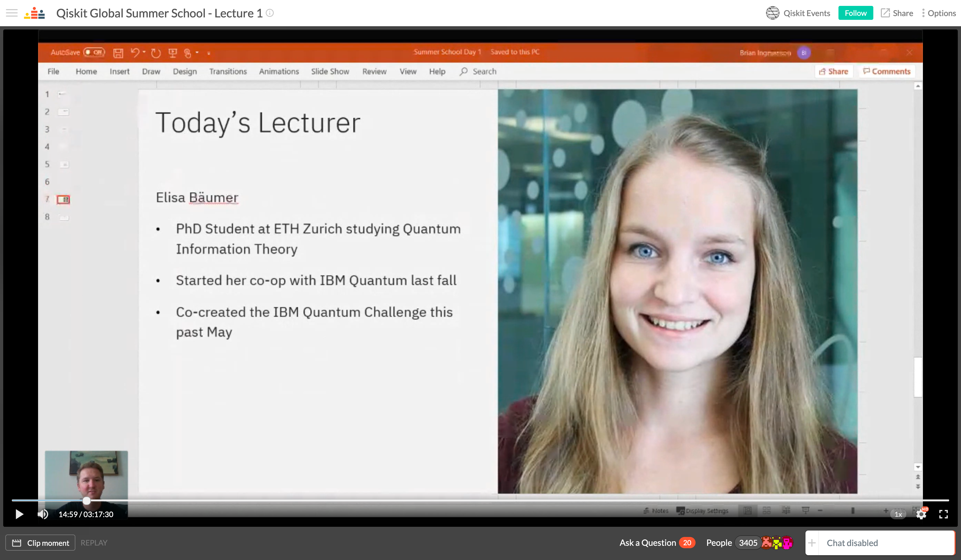This screenshot has height=560, width=961.
Task: Start presentation from beginning icon
Action: tap(173, 53)
